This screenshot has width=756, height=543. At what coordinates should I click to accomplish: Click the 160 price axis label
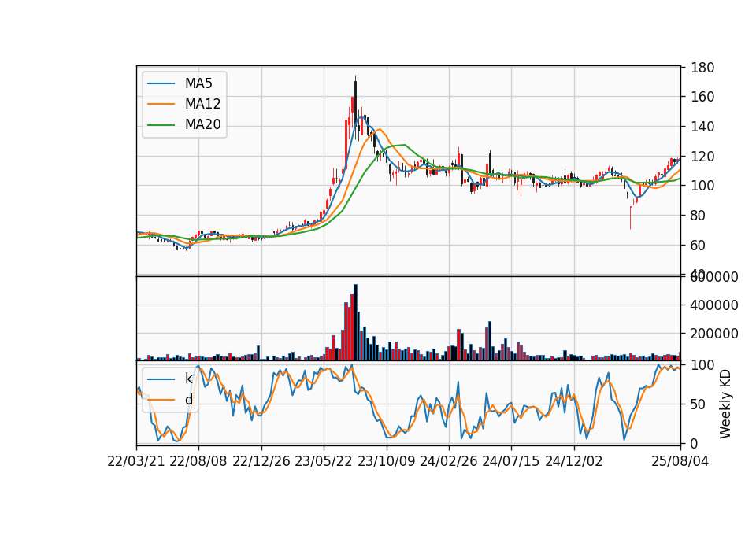pyautogui.click(x=702, y=97)
